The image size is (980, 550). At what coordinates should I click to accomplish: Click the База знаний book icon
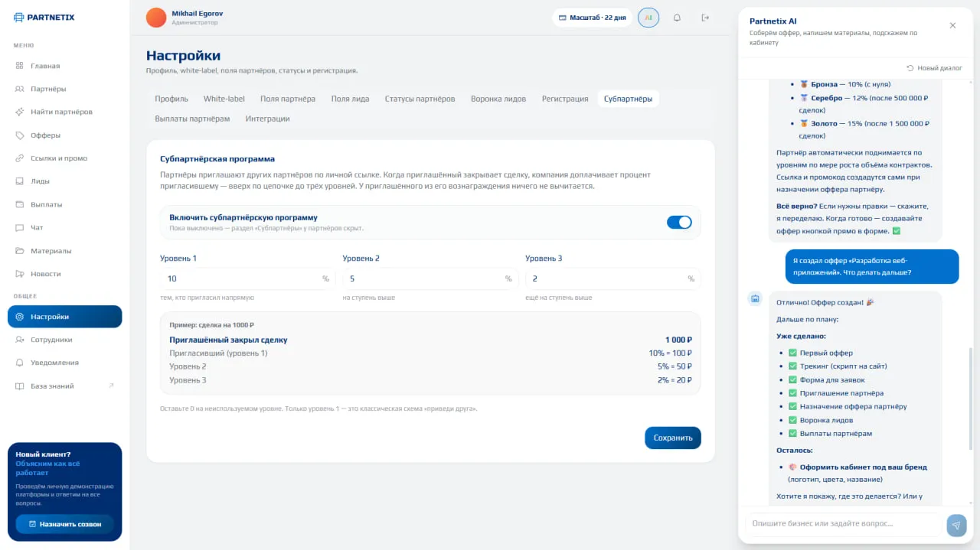(x=20, y=386)
